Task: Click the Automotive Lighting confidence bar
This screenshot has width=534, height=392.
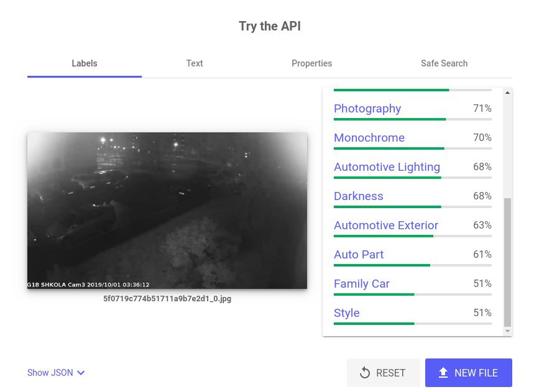Action: [413, 178]
